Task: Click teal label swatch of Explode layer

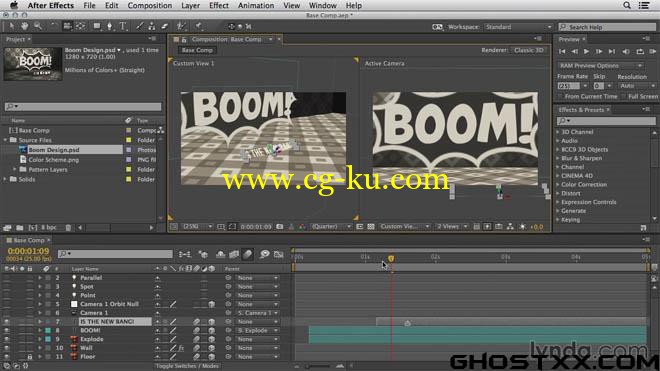Action: tap(48, 339)
